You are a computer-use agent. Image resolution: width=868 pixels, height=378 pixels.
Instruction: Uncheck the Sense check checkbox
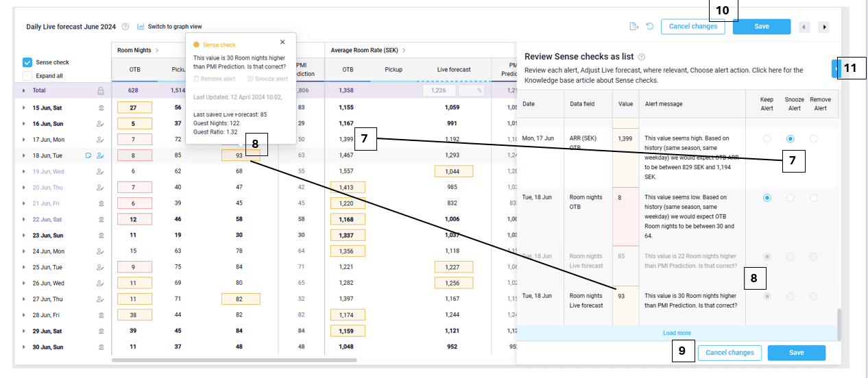point(27,62)
